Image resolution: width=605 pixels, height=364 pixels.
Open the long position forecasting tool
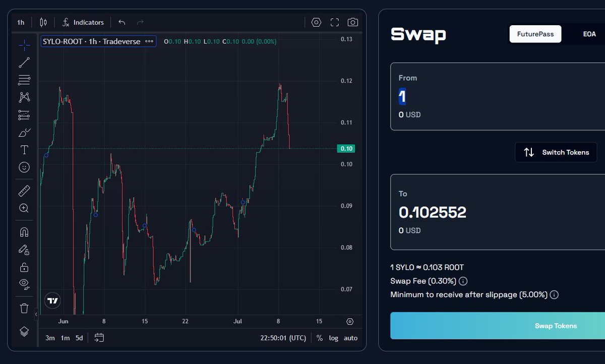tap(24, 115)
